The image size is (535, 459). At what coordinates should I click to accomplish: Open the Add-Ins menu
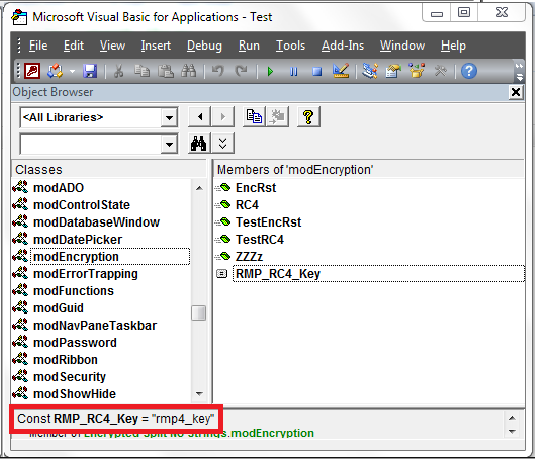343,45
